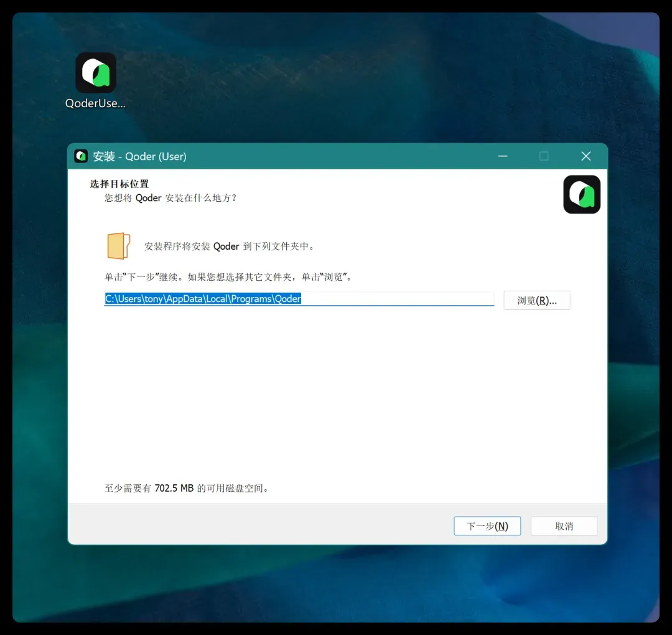Open the folder browser with 浏览(R)...
The height and width of the screenshot is (635, 672).
(537, 301)
